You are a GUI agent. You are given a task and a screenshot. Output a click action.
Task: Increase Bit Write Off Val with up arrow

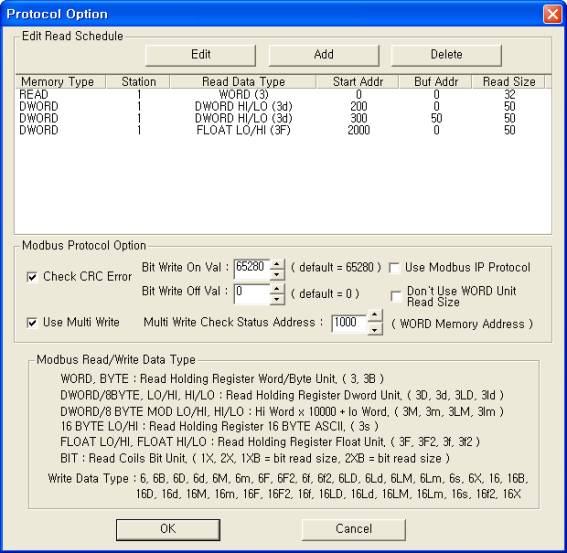tap(277, 289)
